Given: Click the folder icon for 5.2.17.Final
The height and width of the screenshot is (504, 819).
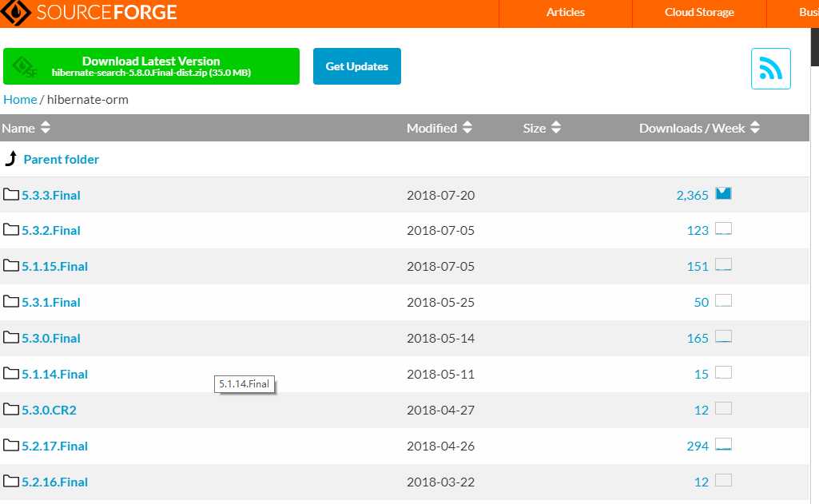Looking at the screenshot, I should click(x=11, y=446).
